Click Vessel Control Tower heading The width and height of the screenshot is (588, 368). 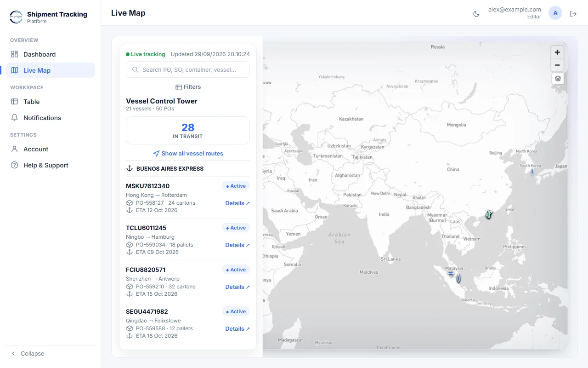point(162,101)
